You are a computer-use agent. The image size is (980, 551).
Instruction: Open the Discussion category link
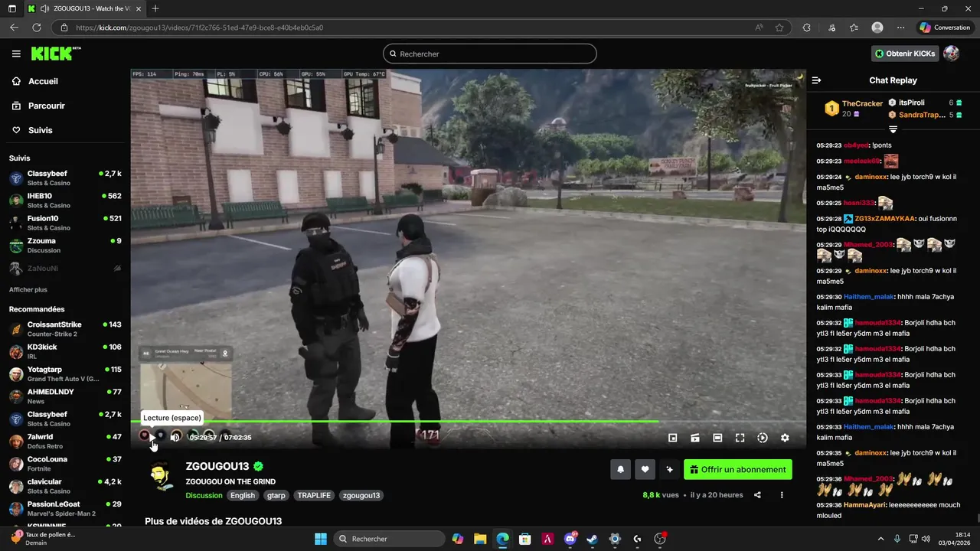204,495
